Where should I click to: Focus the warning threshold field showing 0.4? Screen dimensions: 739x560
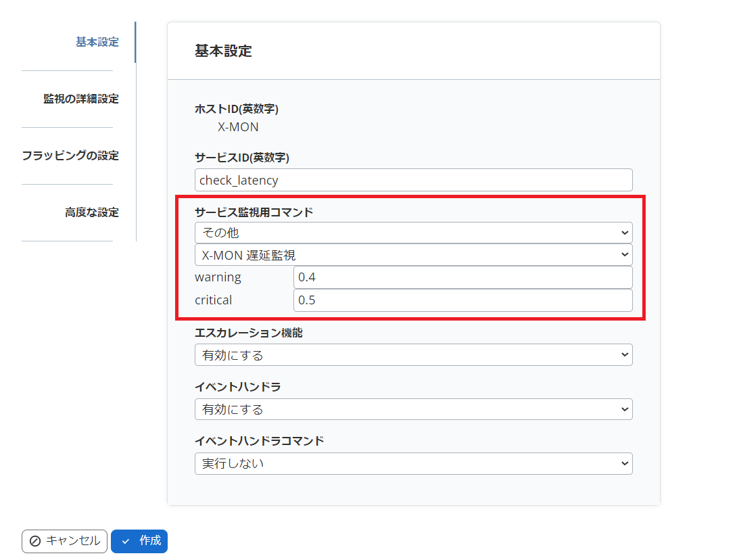pos(462,277)
